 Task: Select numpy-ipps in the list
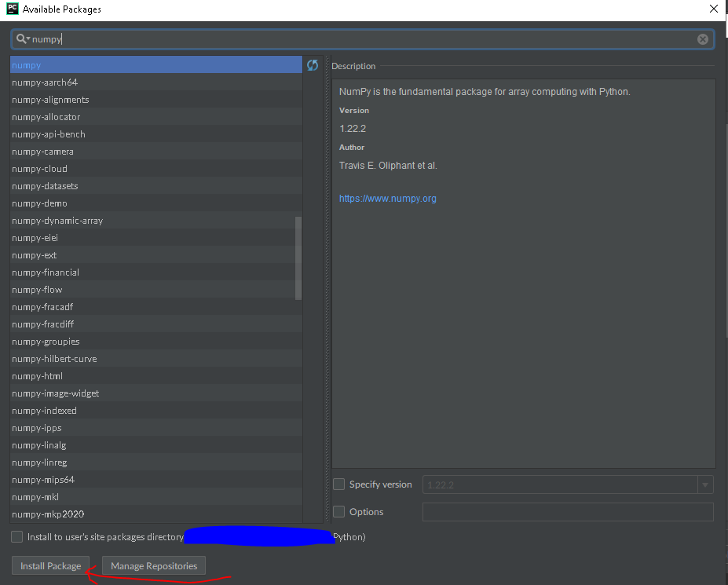(x=156, y=428)
